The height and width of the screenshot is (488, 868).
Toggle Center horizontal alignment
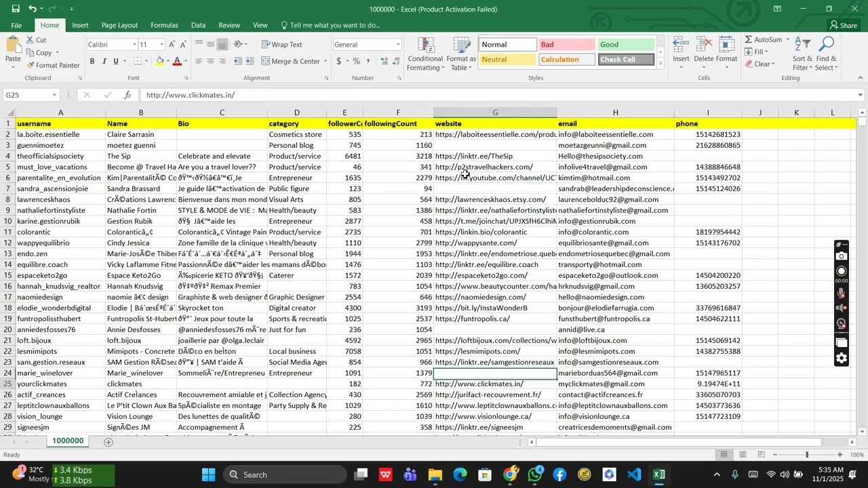point(211,61)
